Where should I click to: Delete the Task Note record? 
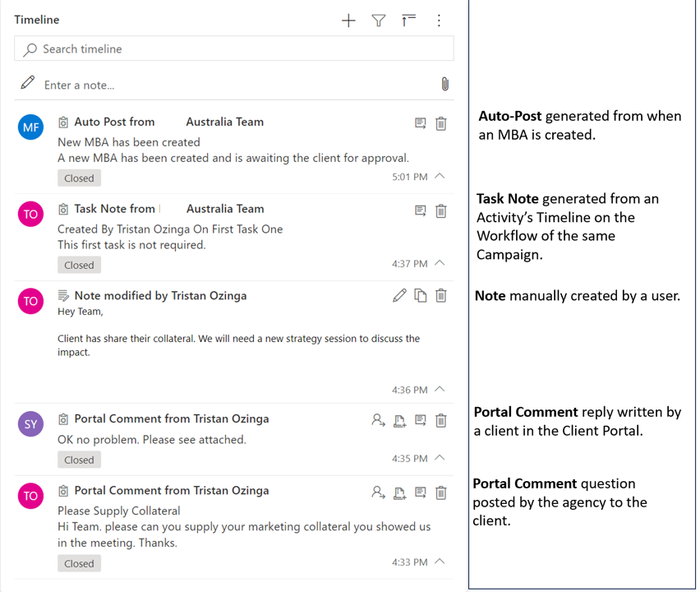click(x=441, y=210)
